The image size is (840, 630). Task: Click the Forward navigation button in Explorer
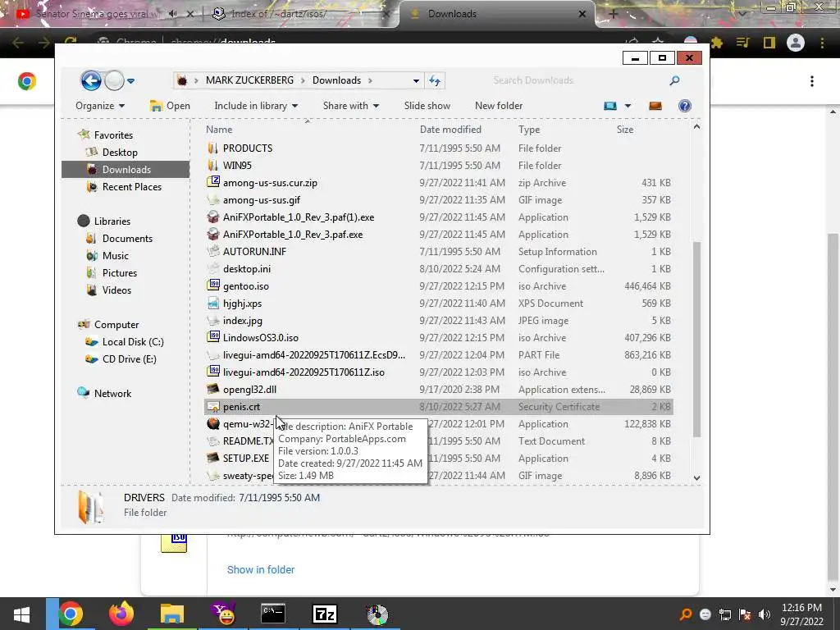[x=114, y=81]
